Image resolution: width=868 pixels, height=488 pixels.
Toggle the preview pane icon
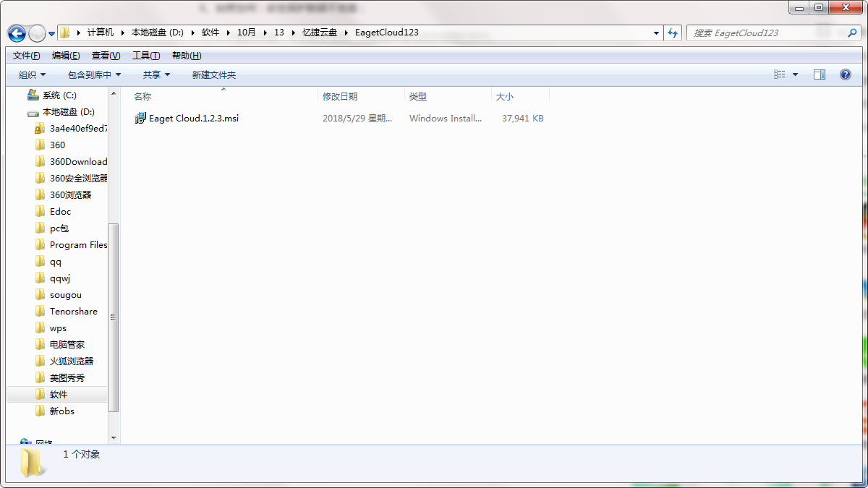click(820, 74)
